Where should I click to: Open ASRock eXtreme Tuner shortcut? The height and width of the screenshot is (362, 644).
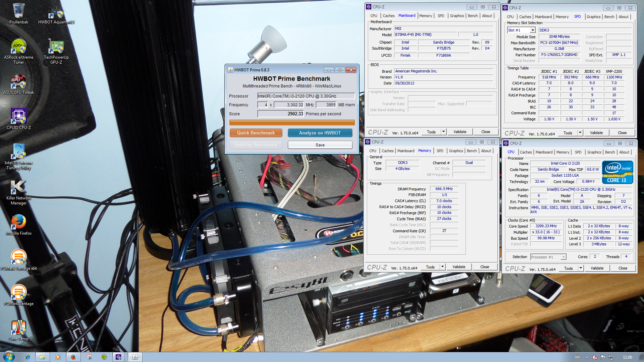(x=19, y=51)
